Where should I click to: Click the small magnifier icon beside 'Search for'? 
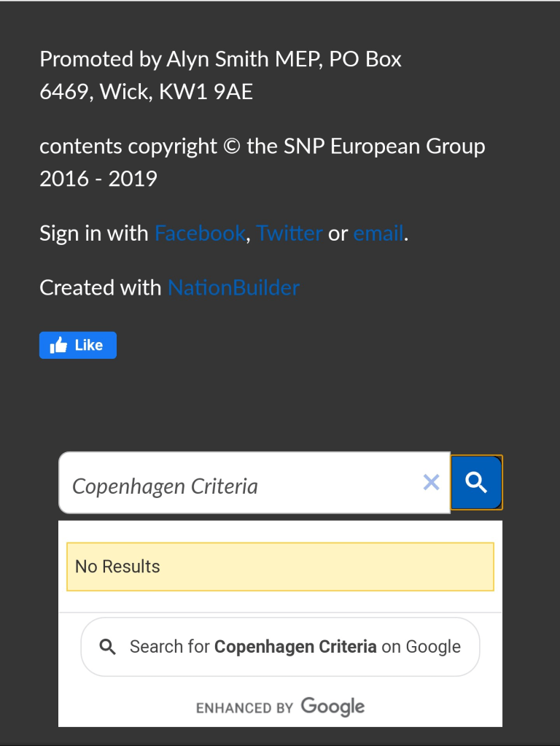[x=107, y=647]
